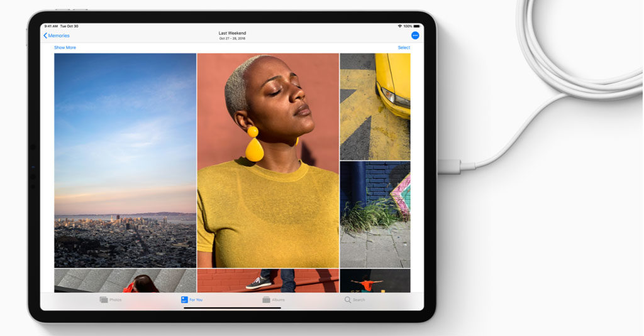
Task: Switch to the Search tab
Action: (x=355, y=300)
